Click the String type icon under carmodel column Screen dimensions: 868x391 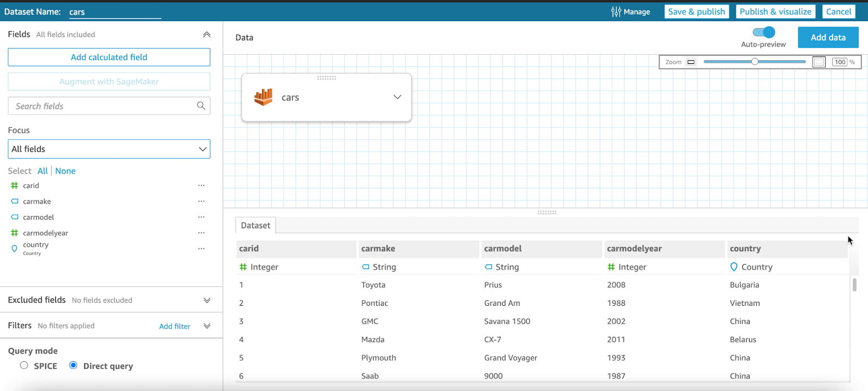[488, 267]
